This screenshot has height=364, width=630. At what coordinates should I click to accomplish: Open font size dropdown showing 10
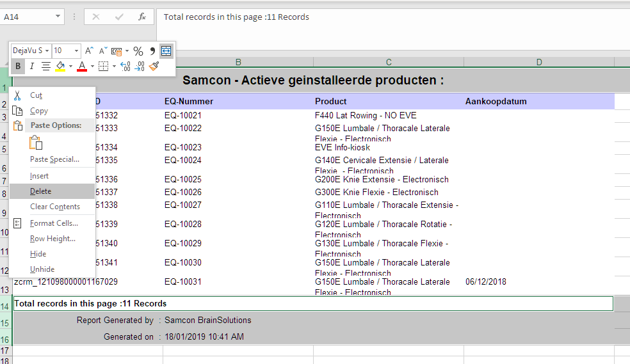[76, 51]
